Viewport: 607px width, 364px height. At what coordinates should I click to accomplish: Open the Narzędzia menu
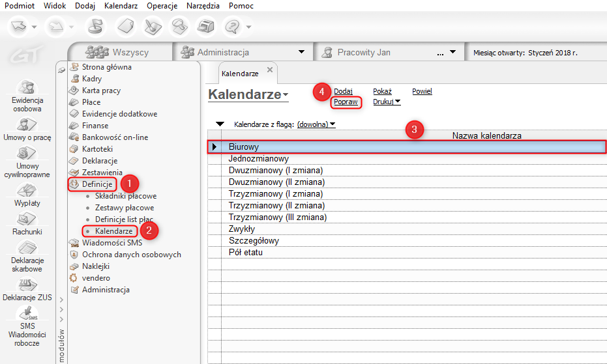pyautogui.click(x=203, y=6)
